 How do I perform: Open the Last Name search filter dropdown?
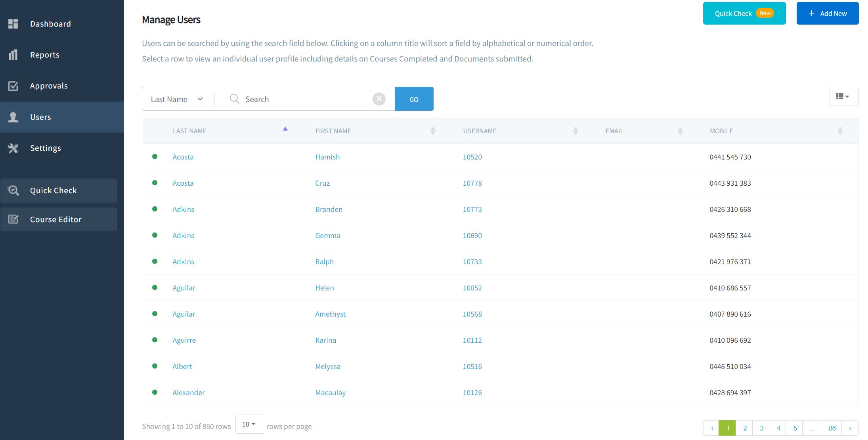tap(177, 99)
